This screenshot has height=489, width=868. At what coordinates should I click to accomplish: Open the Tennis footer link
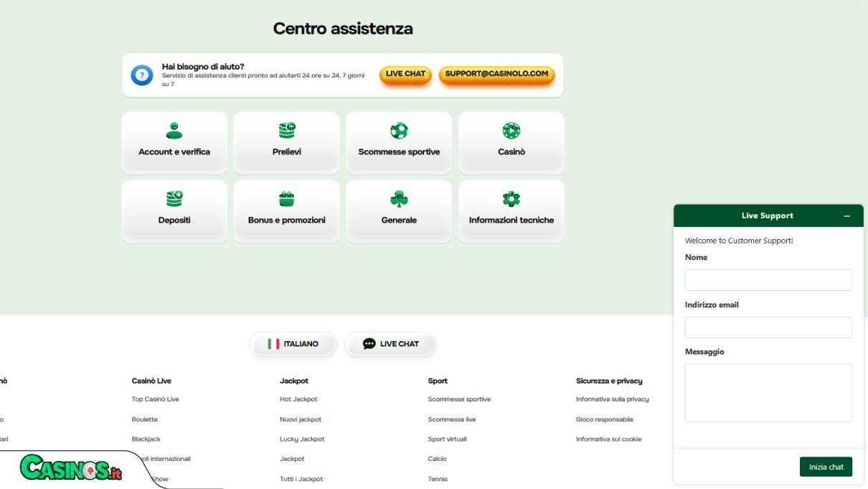click(x=438, y=479)
